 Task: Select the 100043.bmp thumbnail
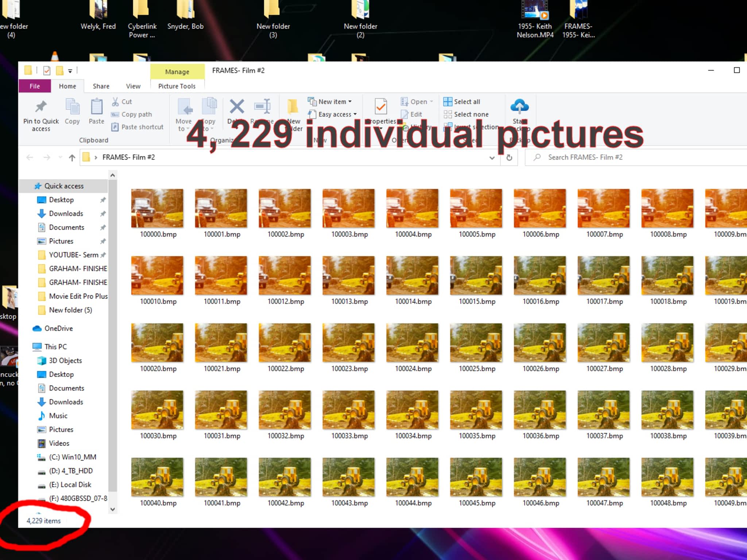tap(348, 477)
